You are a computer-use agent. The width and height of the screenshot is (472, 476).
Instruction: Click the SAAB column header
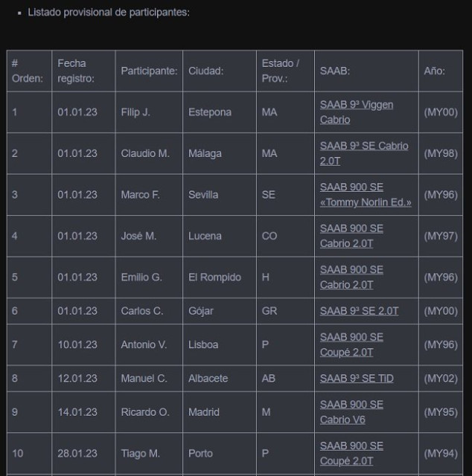366,71
